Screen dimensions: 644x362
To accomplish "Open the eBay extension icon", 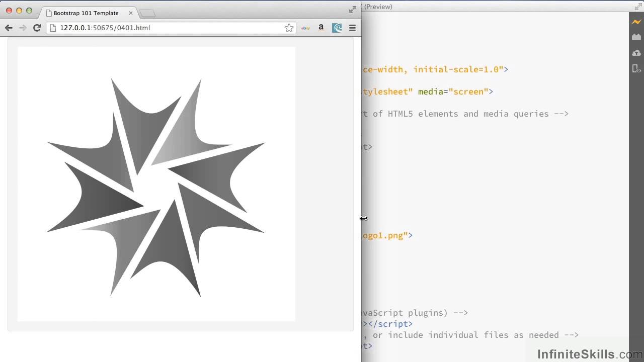I will (x=305, y=28).
